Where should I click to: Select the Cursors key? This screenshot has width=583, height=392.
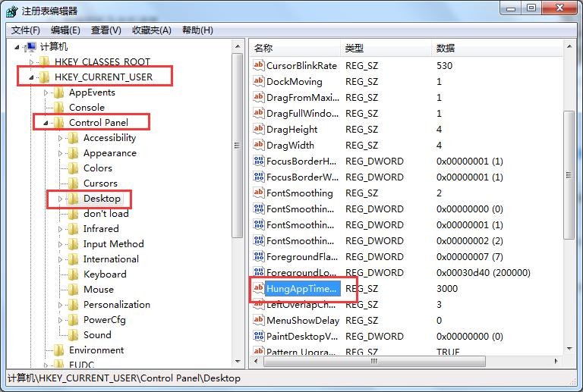(100, 183)
